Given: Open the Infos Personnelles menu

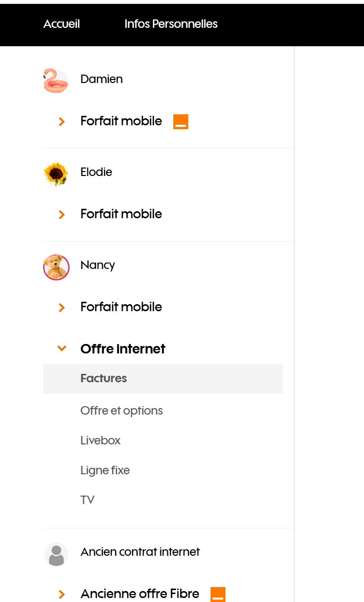Looking at the screenshot, I should click(x=171, y=24).
